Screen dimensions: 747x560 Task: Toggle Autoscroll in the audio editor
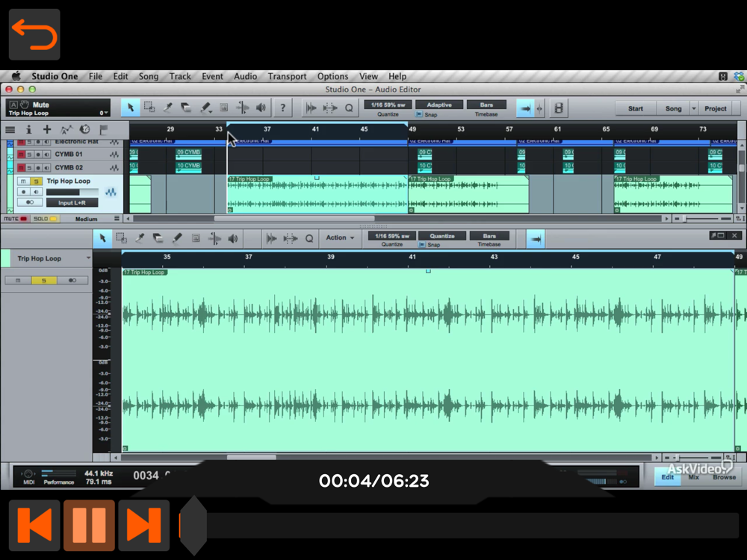tap(536, 239)
